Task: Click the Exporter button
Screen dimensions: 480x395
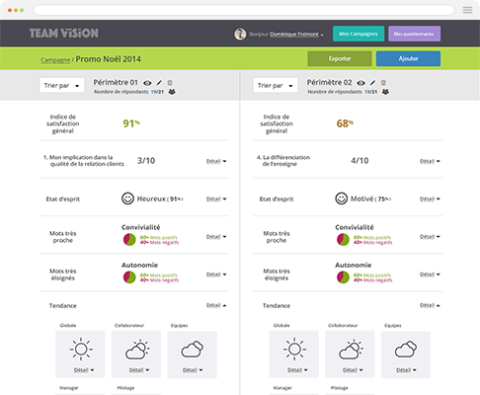Action: (x=340, y=58)
